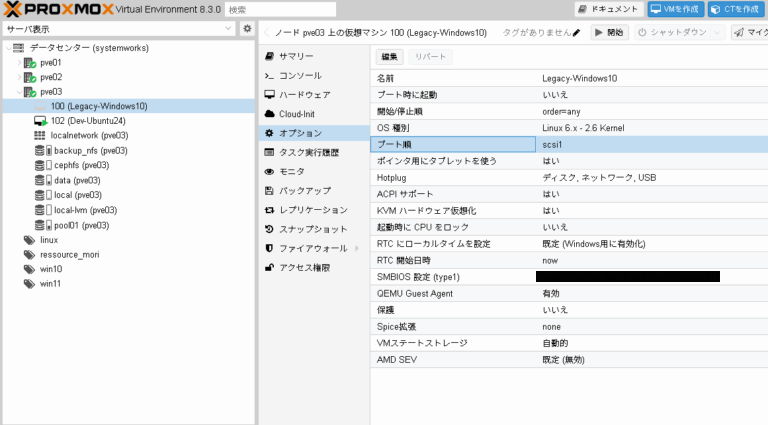Viewport: 768px width, 425px height.
Task: Select the Spice拡張 row
Action: pos(569,327)
